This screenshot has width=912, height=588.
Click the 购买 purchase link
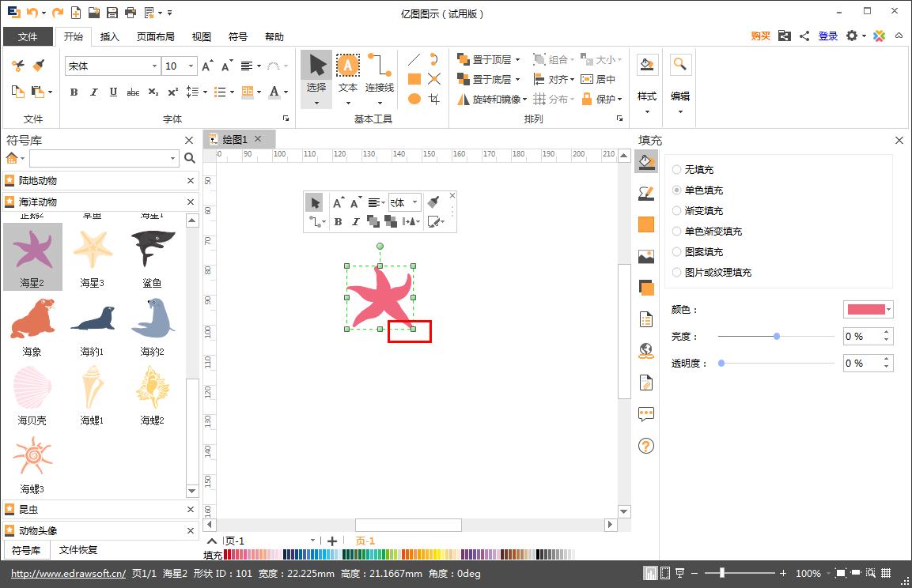point(759,36)
